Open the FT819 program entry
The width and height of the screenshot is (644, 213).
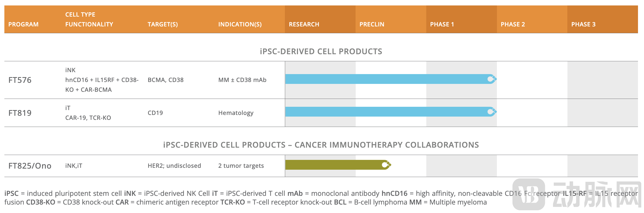click(20, 113)
